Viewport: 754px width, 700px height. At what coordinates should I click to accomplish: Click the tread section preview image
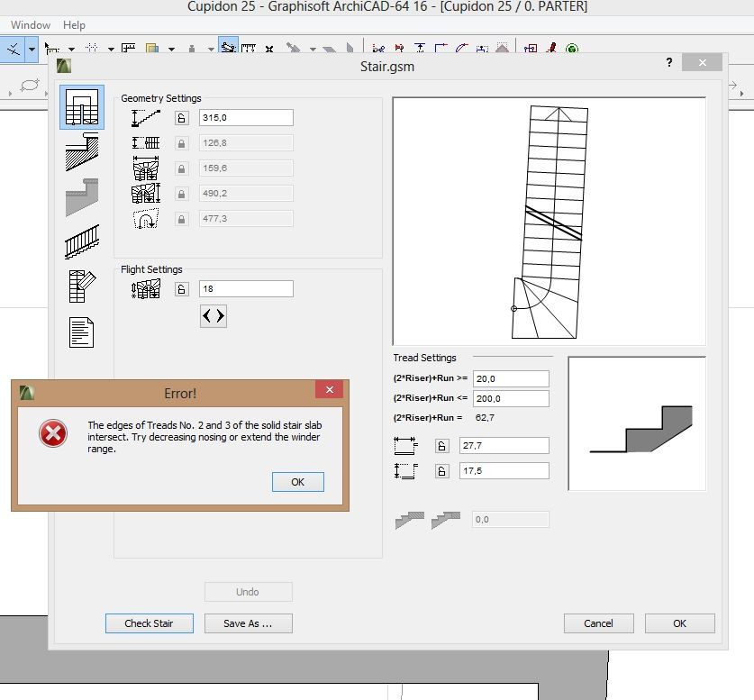637,423
